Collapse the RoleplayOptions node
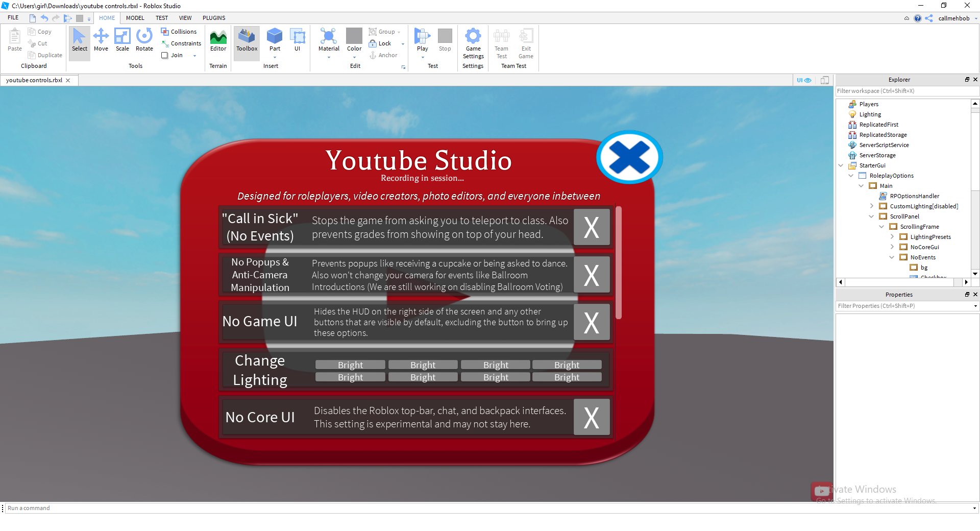This screenshot has height=531, width=980. coord(851,176)
